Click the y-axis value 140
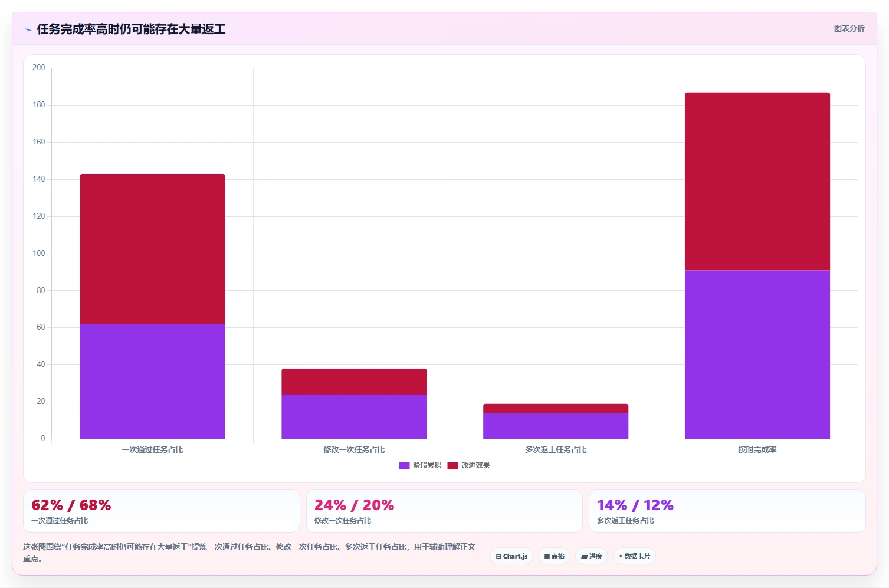Image resolution: width=889 pixels, height=588 pixels. pyautogui.click(x=38, y=179)
